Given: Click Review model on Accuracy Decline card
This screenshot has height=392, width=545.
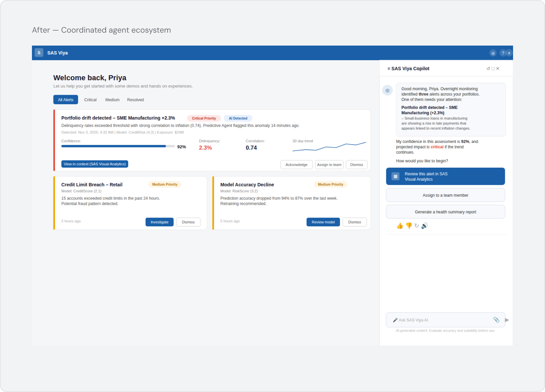Looking at the screenshot, I should coord(323,222).
